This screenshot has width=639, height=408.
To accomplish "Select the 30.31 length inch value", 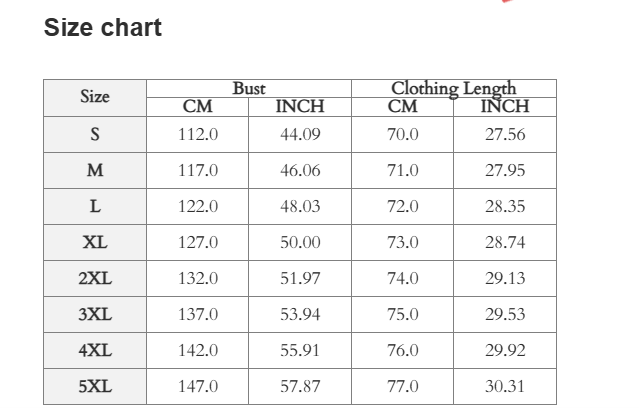I will click(505, 387).
